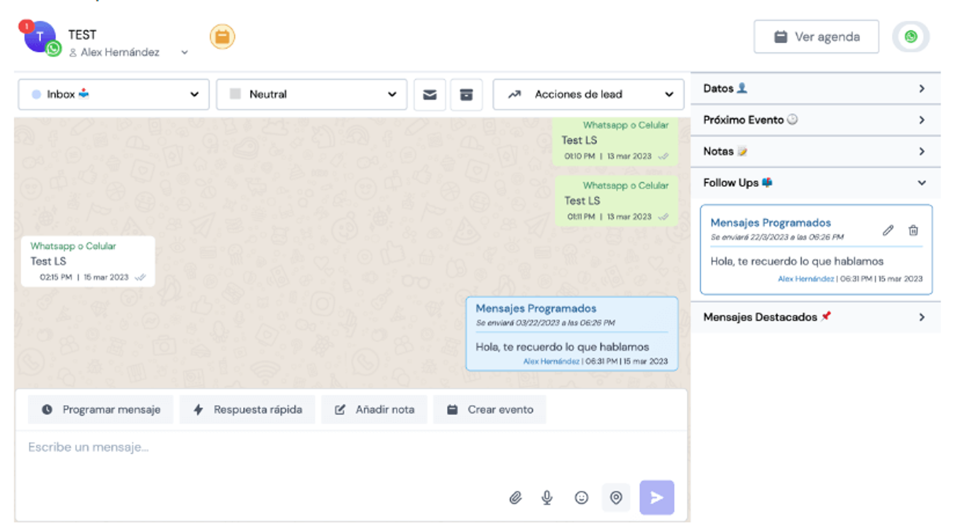Click the envelope mail icon button
The width and height of the screenshot is (980, 528).
[430, 95]
